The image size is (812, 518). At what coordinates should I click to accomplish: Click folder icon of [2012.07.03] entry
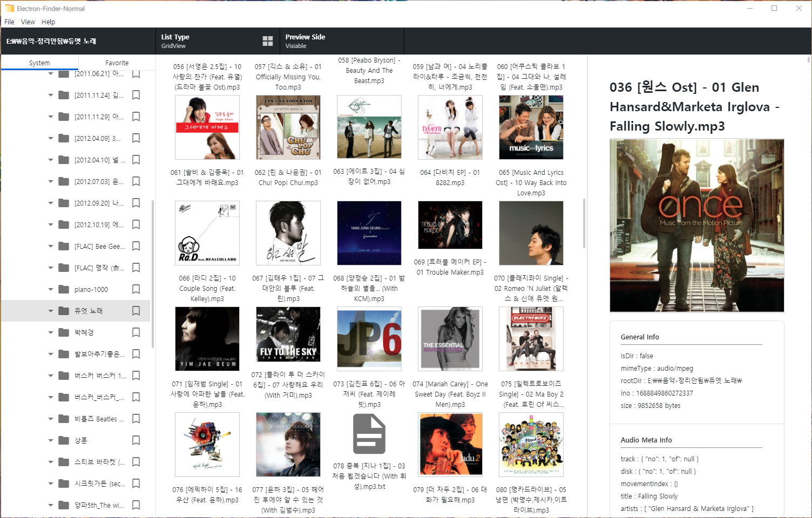tap(64, 181)
